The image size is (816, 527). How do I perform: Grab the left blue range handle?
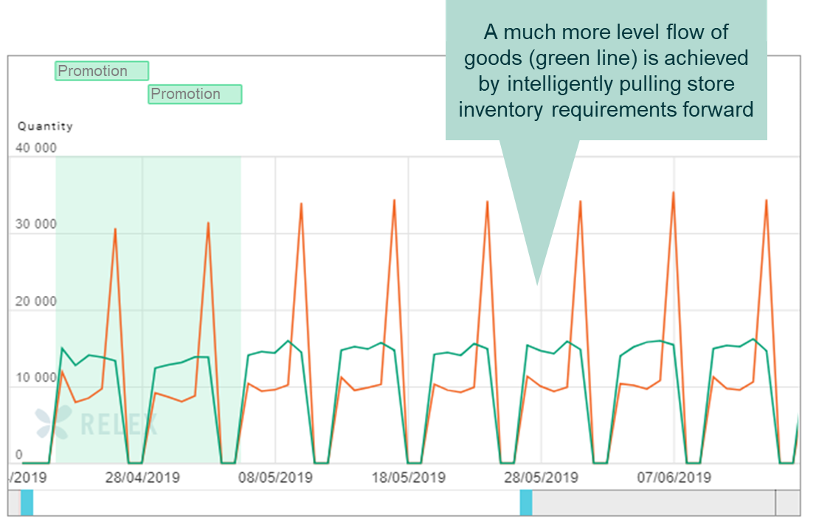27,503
